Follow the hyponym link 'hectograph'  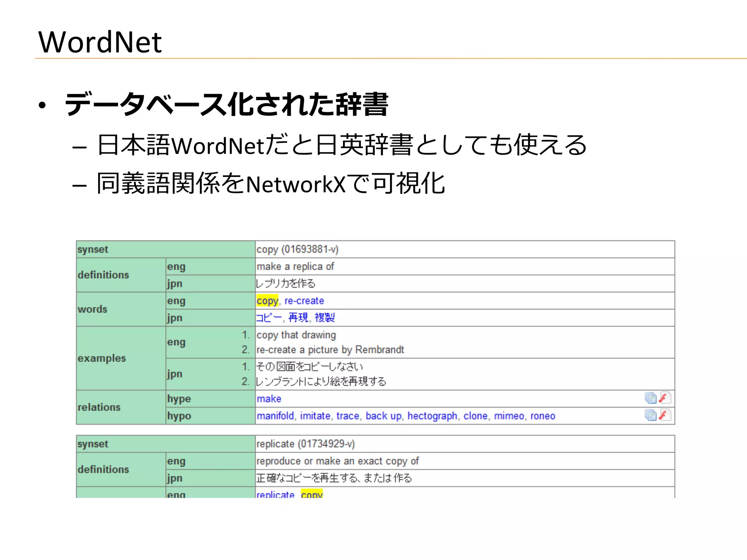[432, 416]
